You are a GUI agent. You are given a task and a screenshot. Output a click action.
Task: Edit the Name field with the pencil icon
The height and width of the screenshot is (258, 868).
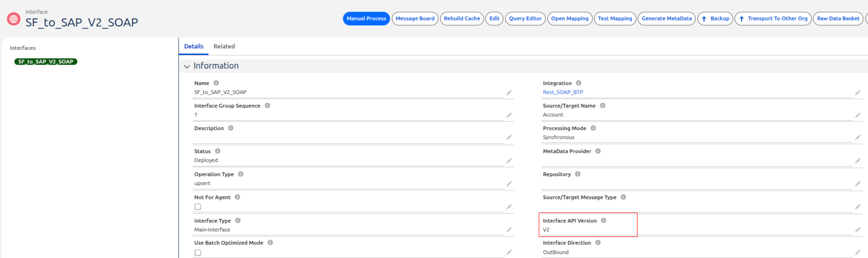(509, 92)
